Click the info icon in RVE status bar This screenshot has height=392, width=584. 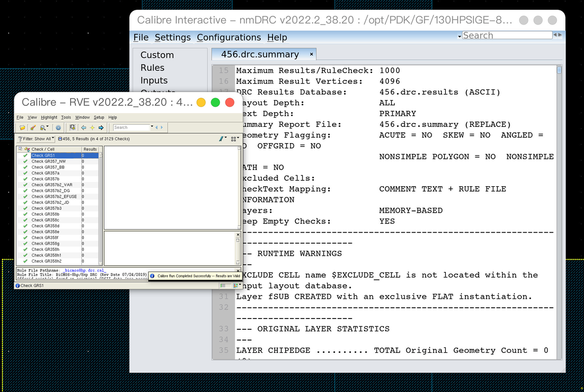(x=17, y=286)
